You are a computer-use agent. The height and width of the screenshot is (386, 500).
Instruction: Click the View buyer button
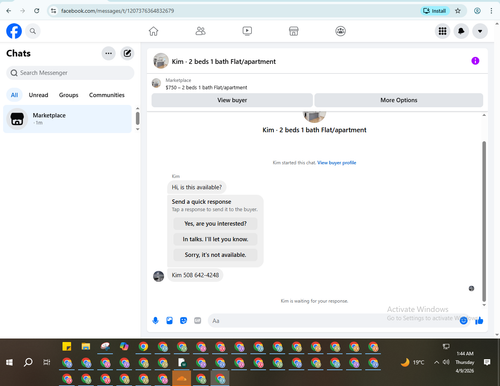[232, 100]
